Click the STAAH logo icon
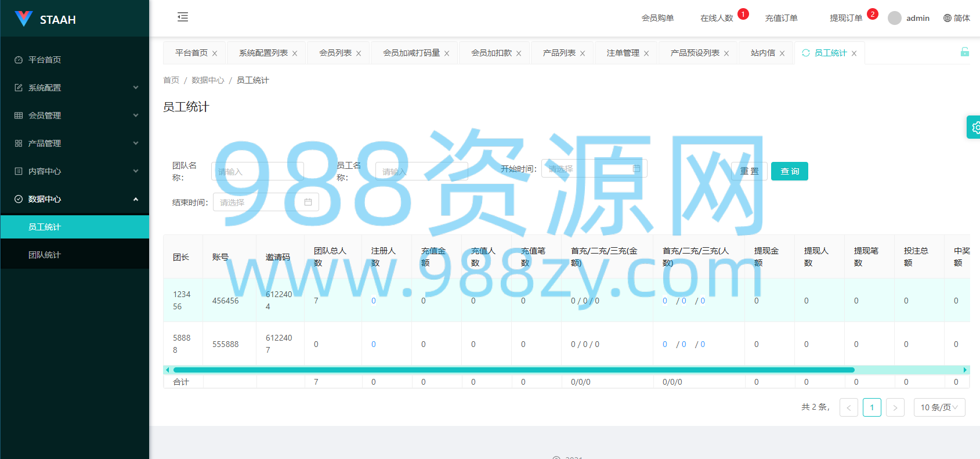The image size is (980, 459). click(23, 19)
